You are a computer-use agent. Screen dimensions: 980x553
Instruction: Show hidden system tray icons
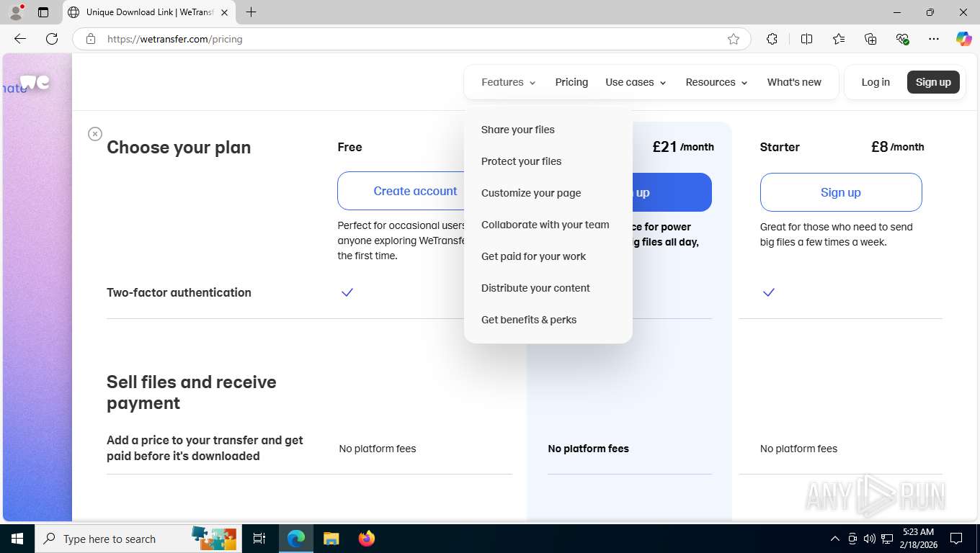[x=835, y=539]
